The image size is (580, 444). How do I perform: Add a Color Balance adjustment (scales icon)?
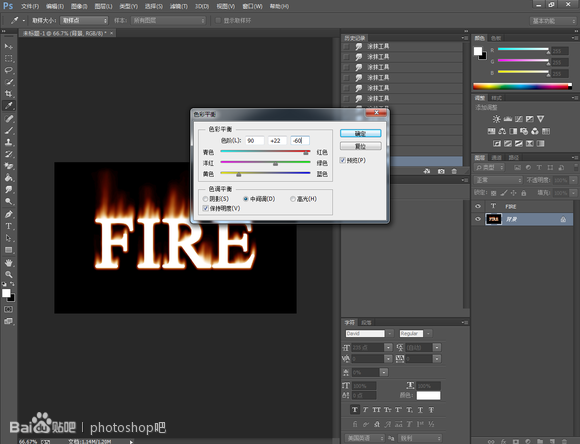click(502, 131)
